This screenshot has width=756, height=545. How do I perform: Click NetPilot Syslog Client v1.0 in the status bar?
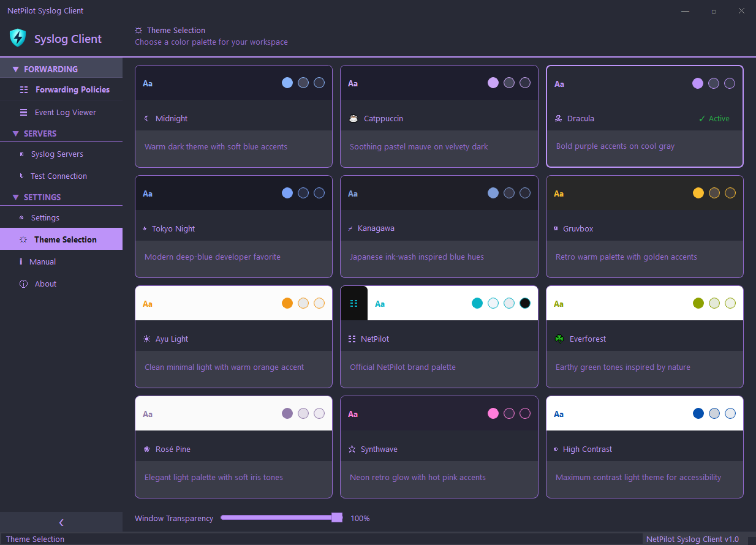point(692,539)
